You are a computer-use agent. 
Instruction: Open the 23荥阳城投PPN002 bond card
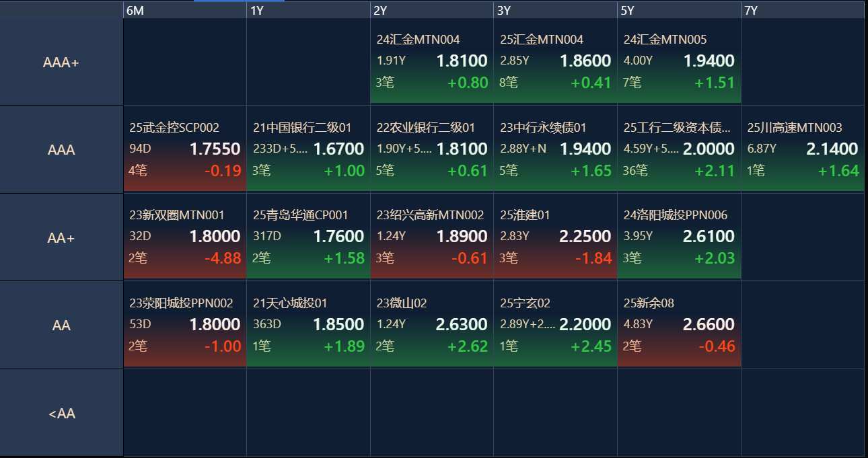point(185,325)
